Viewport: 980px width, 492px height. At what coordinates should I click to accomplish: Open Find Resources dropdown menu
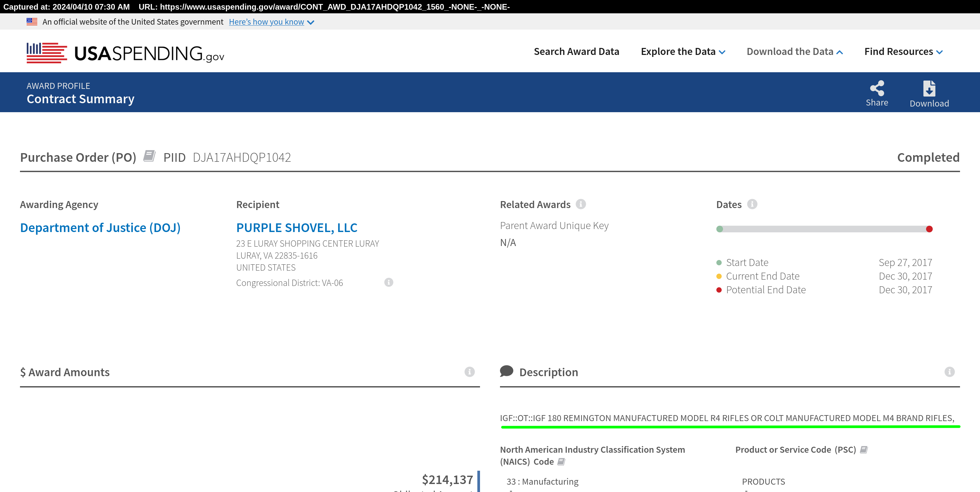tap(903, 51)
